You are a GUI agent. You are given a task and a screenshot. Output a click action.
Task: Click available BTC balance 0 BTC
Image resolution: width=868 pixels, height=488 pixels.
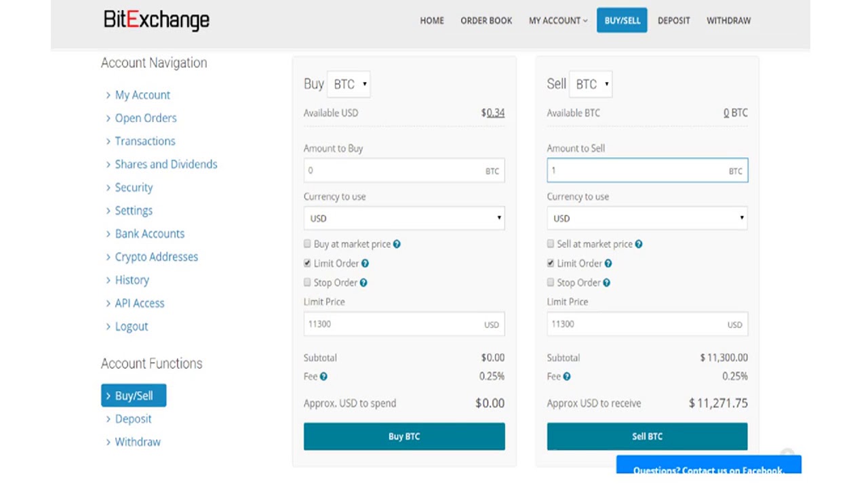(x=736, y=113)
